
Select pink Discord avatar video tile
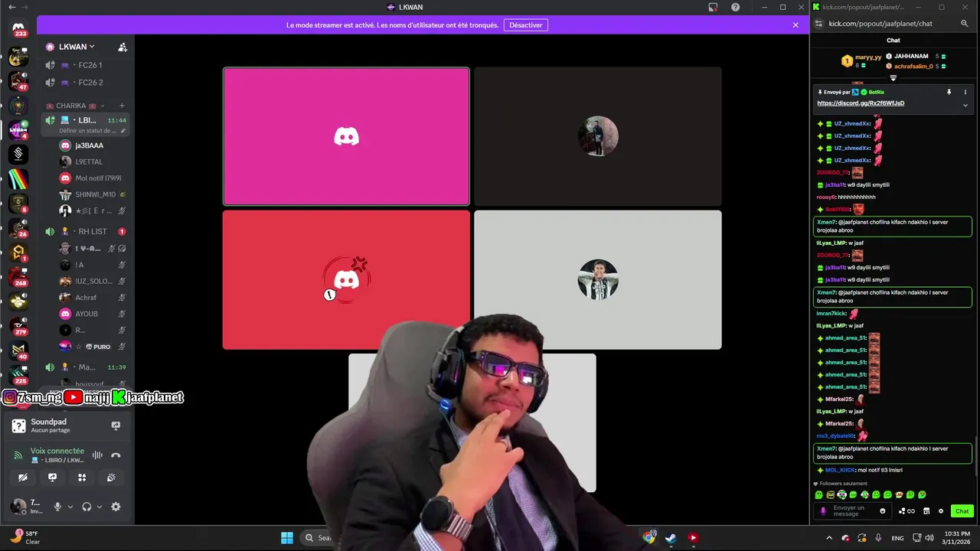pyautogui.click(x=346, y=136)
